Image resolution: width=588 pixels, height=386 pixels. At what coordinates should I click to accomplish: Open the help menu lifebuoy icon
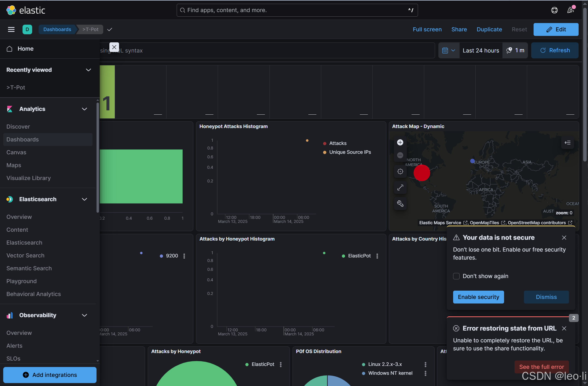(x=554, y=10)
